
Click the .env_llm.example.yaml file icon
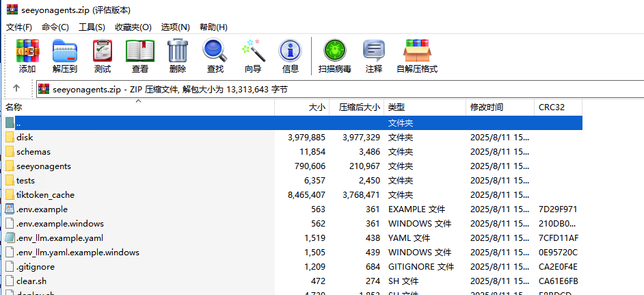click(x=10, y=238)
